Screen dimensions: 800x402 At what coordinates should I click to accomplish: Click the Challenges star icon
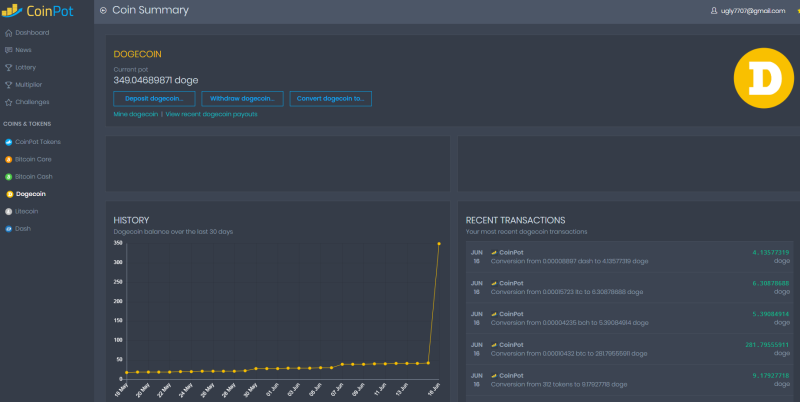pyautogui.click(x=8, y=102)
